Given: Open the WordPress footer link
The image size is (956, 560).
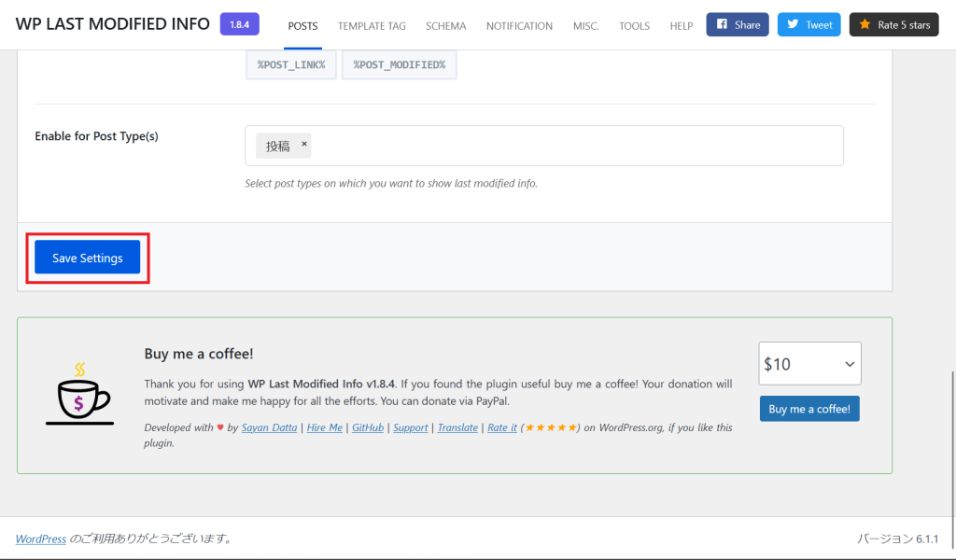Looking at the screenshot, I should (41, 539).
